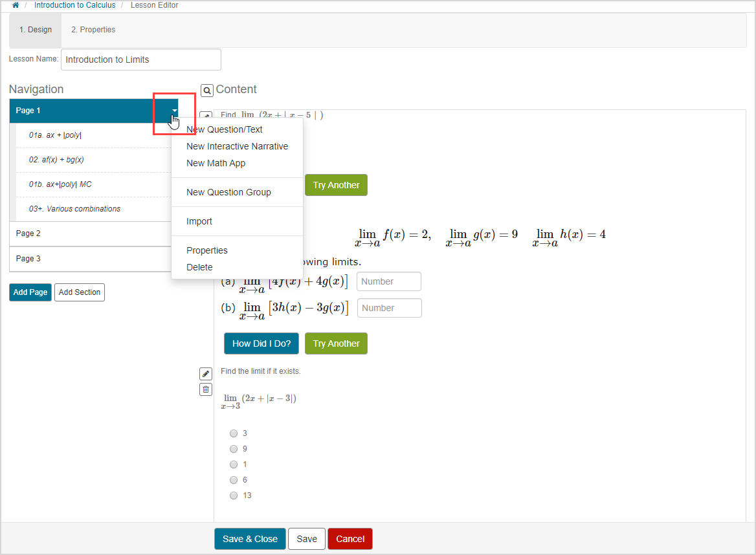This screenshot has height=555, width=756.
Task: Select New Math App menu item
Action: [216, 163]
